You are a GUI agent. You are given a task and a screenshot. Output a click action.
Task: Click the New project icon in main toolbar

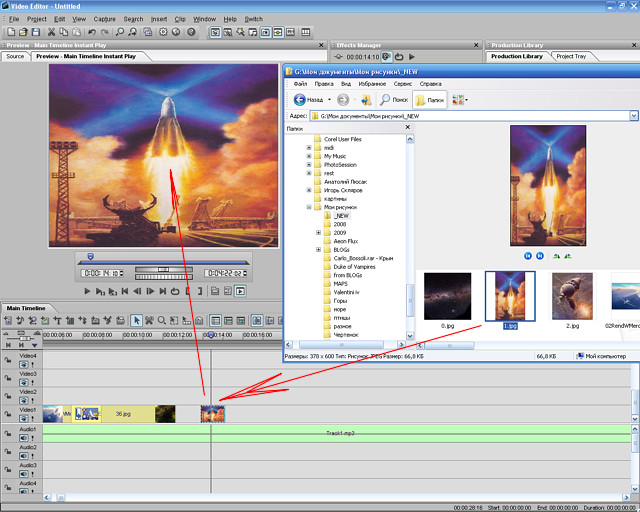tap(11, 32)
